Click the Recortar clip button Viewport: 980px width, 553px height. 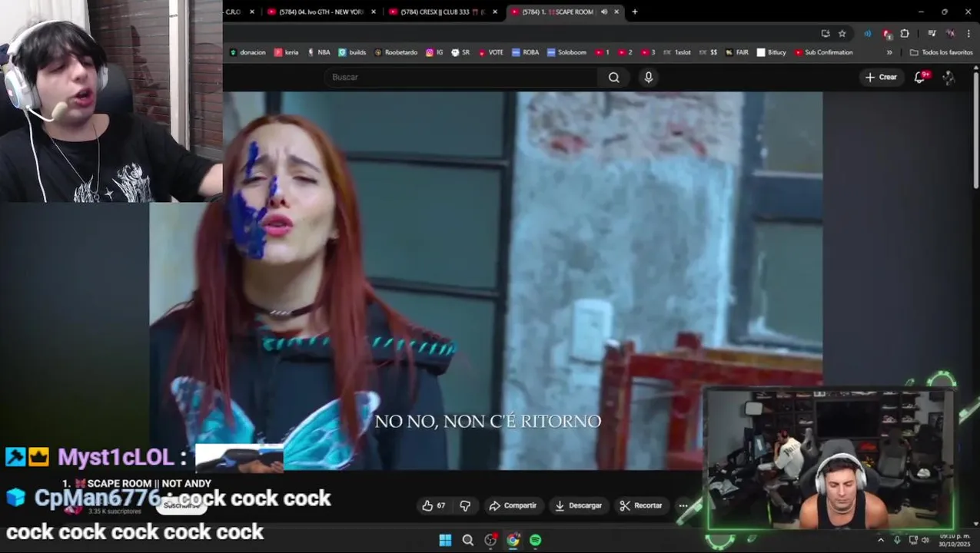(x=641, y=505)
